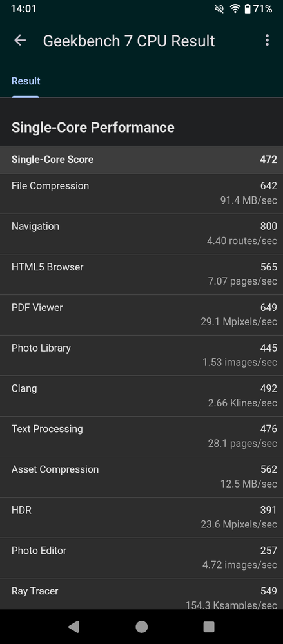Tap the HTML5 Browser result row
The width and height of the screenshot is (283, 644).
click(x=142, y=274)
